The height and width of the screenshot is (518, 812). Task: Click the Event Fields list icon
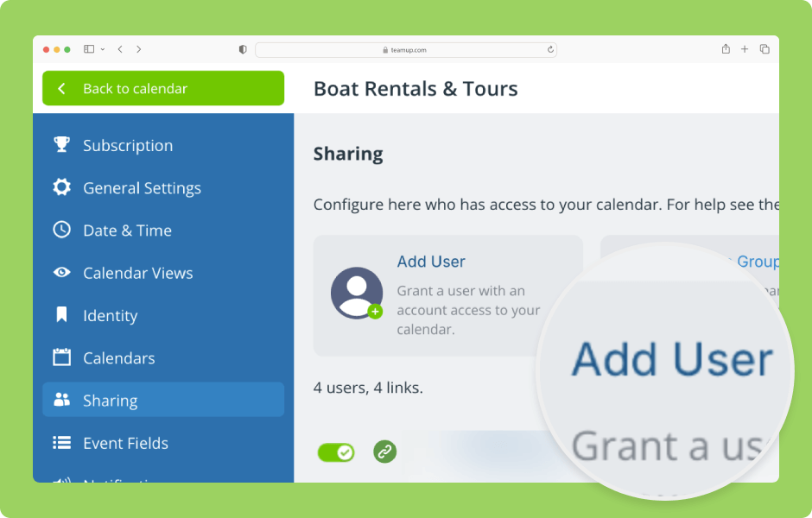61,443
